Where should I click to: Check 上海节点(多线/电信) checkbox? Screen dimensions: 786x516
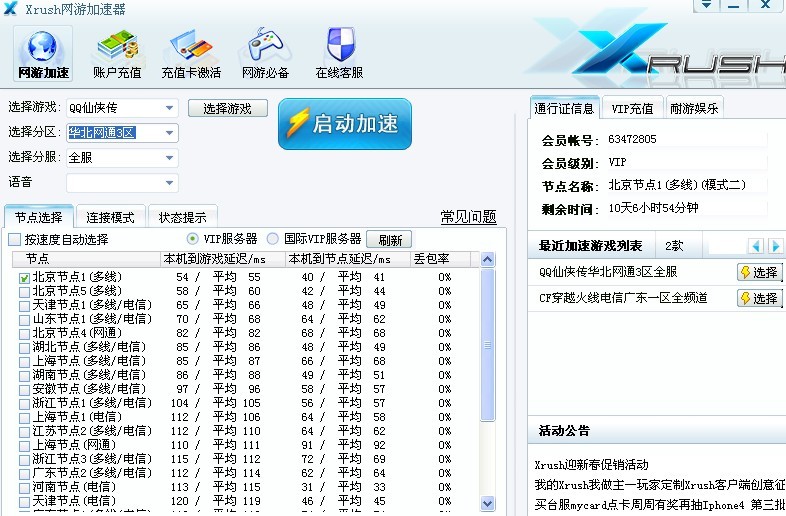(24, 362)
